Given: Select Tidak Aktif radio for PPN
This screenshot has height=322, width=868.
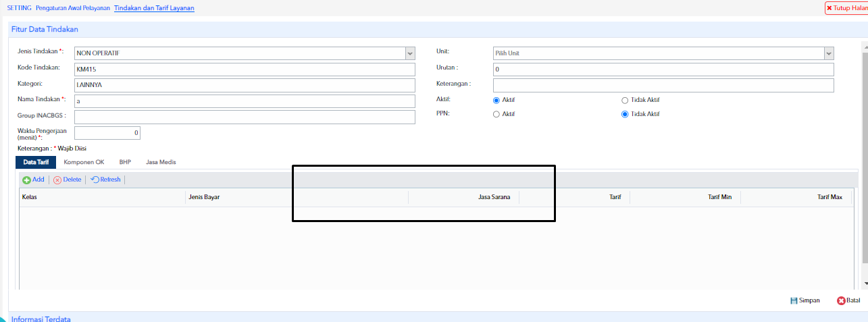Looking at the screenshot, I should pyautogui.click(x=625, y=114).
